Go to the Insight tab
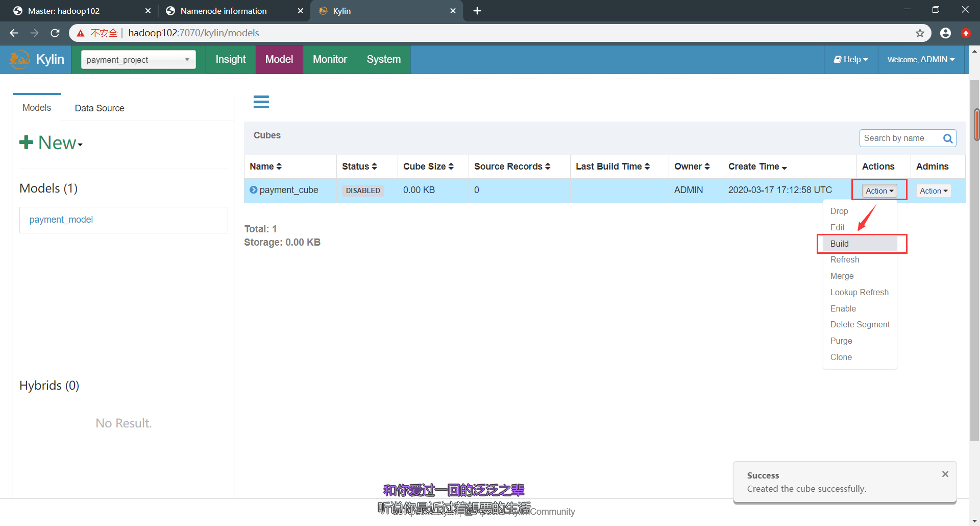 point(231,60)
